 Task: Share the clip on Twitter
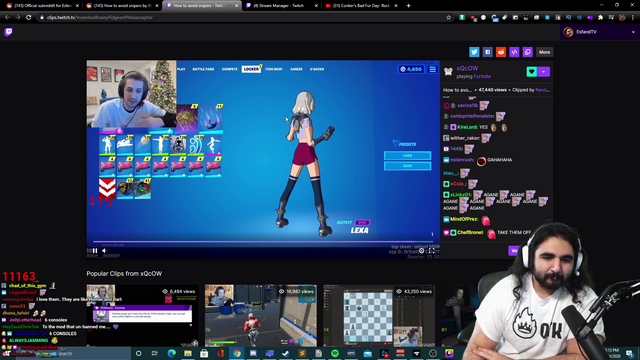coord(474,52)
